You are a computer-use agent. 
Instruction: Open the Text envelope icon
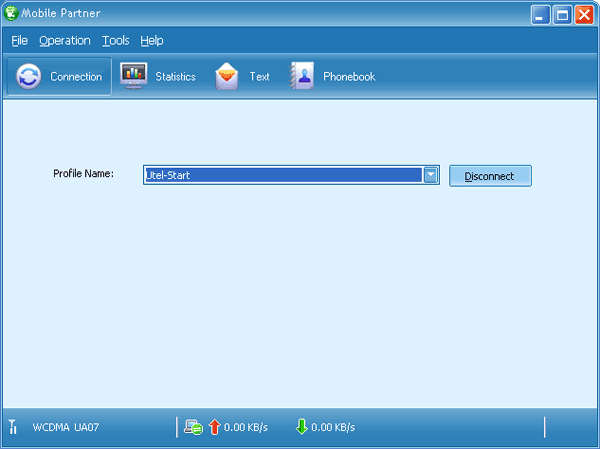coord(227,76)
